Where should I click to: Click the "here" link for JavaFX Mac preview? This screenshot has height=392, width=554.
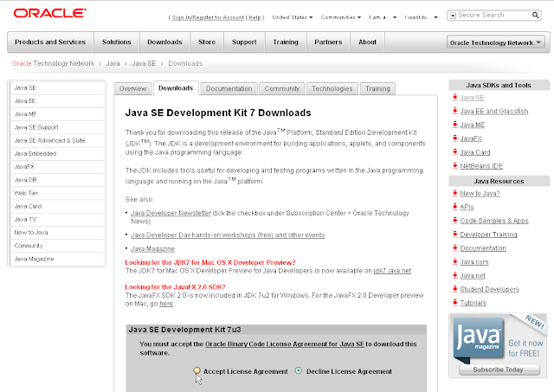[166, 304]
